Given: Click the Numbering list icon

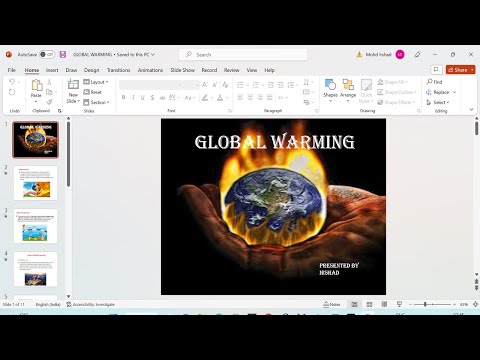Looking at the screenshot, I should tap(256, 85).
